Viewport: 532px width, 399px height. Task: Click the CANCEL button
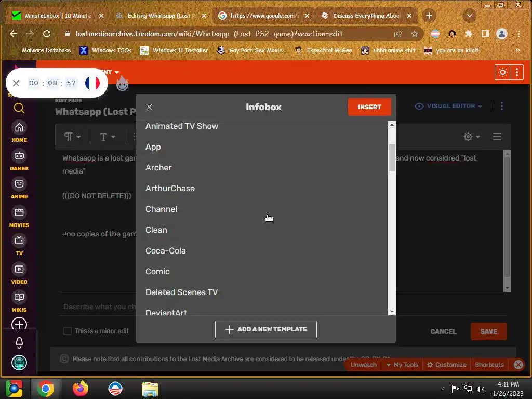click(x=443, y=331)
